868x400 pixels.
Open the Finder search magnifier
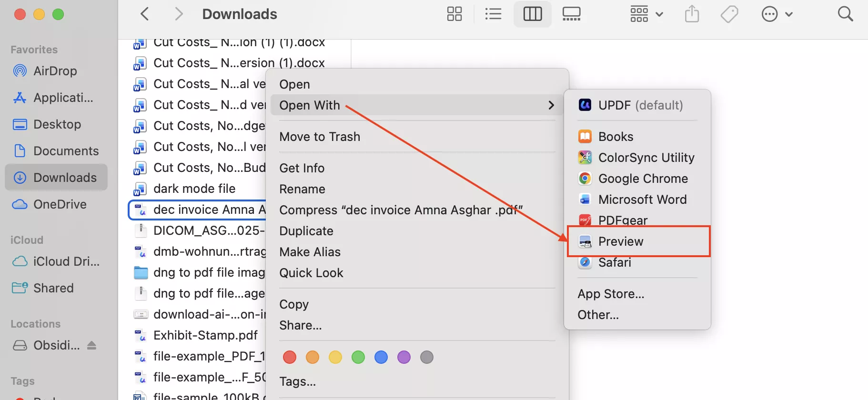tap(845, 14)
